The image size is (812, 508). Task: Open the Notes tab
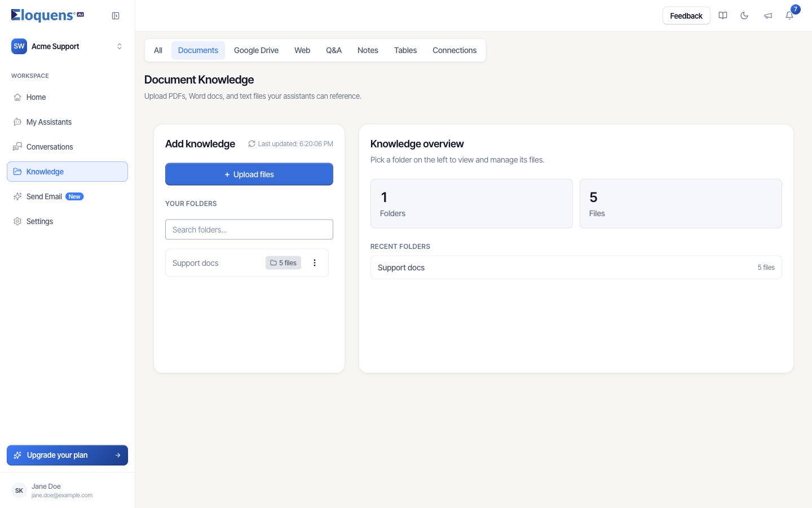click(x=368, y=50)
